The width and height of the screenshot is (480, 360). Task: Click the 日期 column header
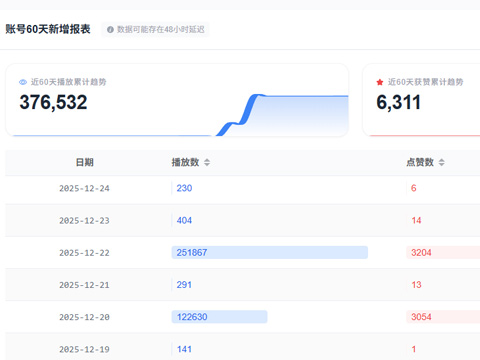[x=85, y=162]
